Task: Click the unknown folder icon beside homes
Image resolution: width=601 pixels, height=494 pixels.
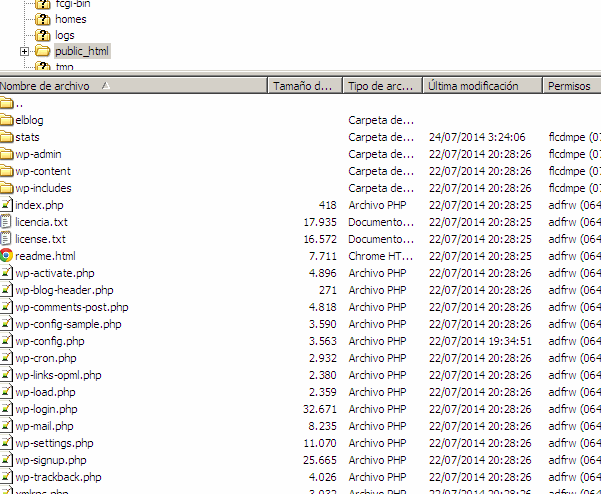Action: point(43,19)
